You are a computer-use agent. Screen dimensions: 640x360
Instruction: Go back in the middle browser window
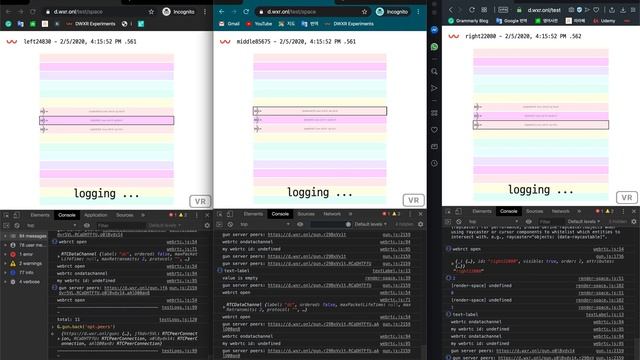tap(222, 12)
